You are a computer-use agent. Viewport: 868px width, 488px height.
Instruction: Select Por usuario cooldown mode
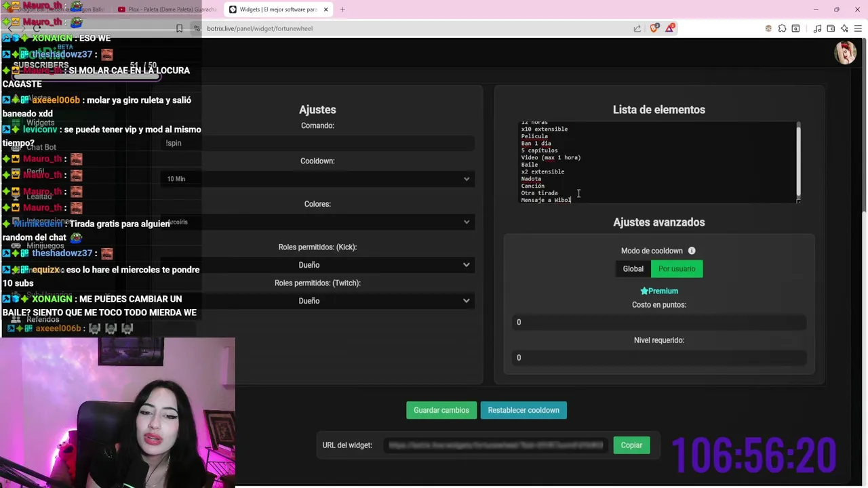pyautogui.click(x=677, y=269)
